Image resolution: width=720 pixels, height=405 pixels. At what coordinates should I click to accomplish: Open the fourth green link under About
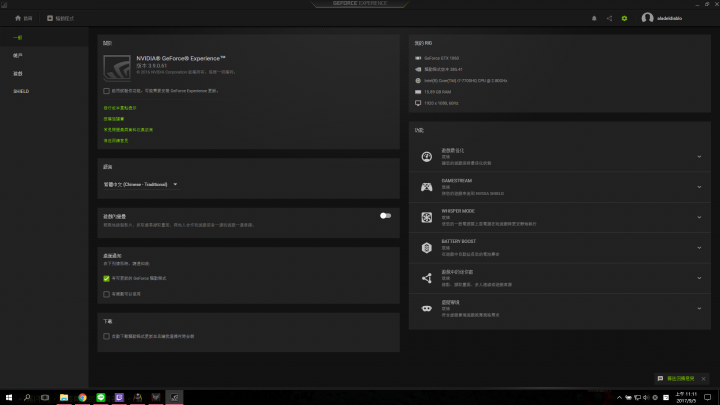click(x=116, y=141)
